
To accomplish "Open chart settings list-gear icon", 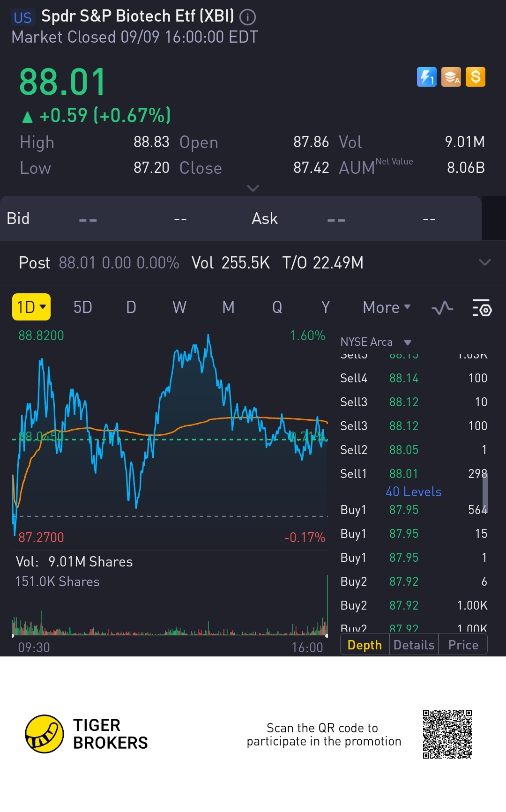I will (482, 308).
